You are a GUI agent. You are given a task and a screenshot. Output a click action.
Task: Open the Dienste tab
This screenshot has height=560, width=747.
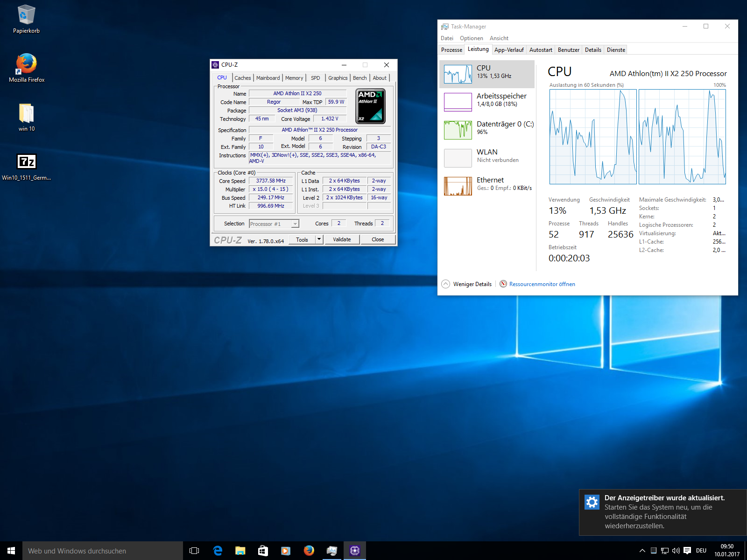click(616, 50)
